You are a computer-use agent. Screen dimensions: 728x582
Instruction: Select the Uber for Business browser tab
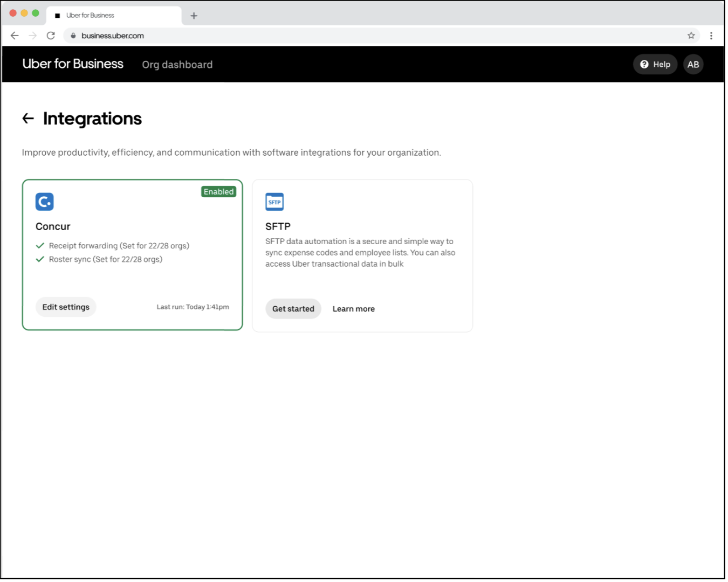(108, 16)
